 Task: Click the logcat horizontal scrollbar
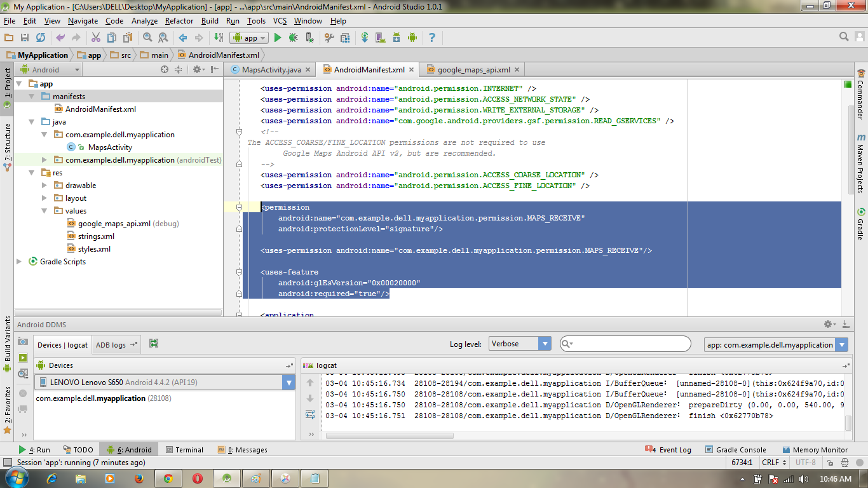388,436
